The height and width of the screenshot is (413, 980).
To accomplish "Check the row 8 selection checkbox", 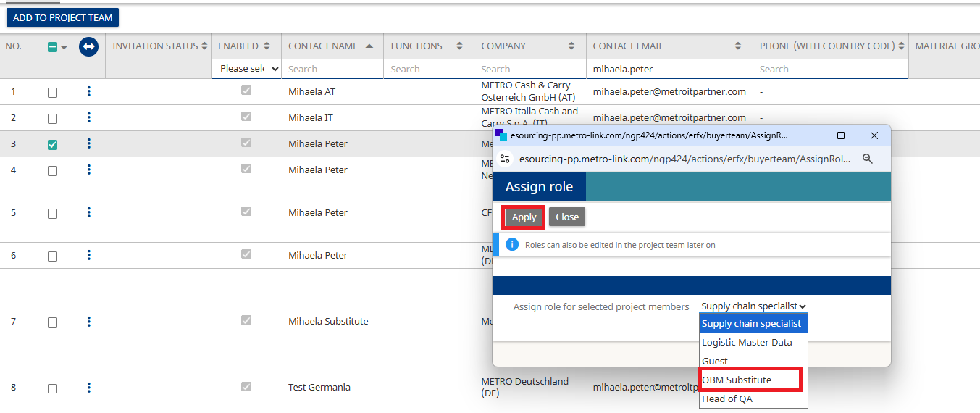I will pos(52,389).
